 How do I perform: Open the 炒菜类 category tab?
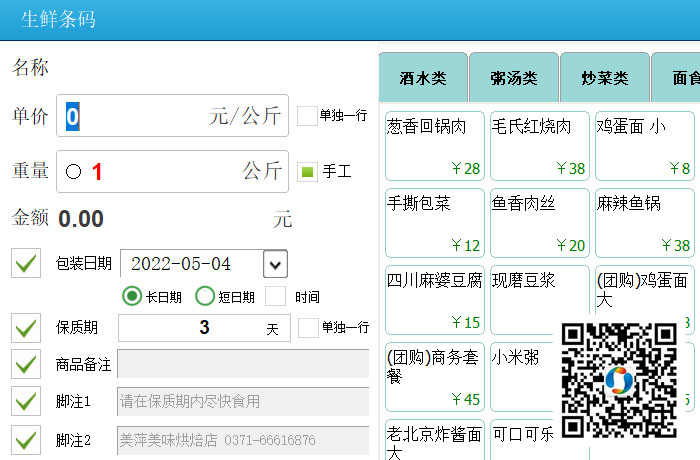point(605,78)
